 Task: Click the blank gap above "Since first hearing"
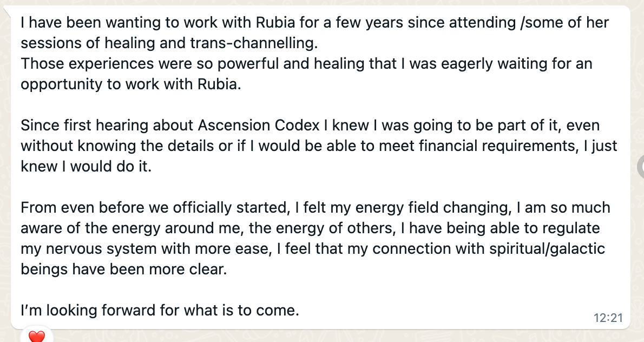point(320,104)
